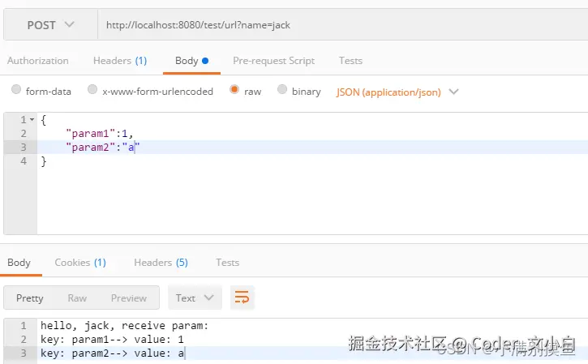Select the x-www-form-urlencoded radio button
Screen dimensions: 588x364
tap(92, 89)
